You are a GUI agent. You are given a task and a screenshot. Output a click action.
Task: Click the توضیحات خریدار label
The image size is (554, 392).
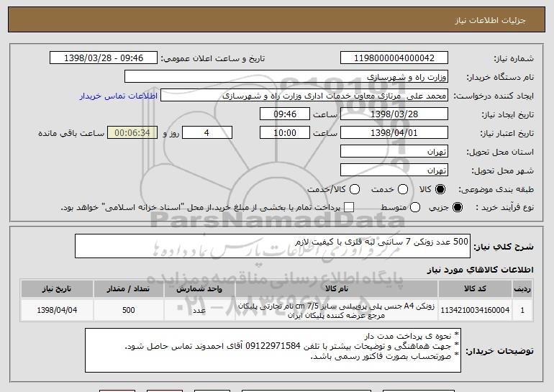click(x=499, y=351)
